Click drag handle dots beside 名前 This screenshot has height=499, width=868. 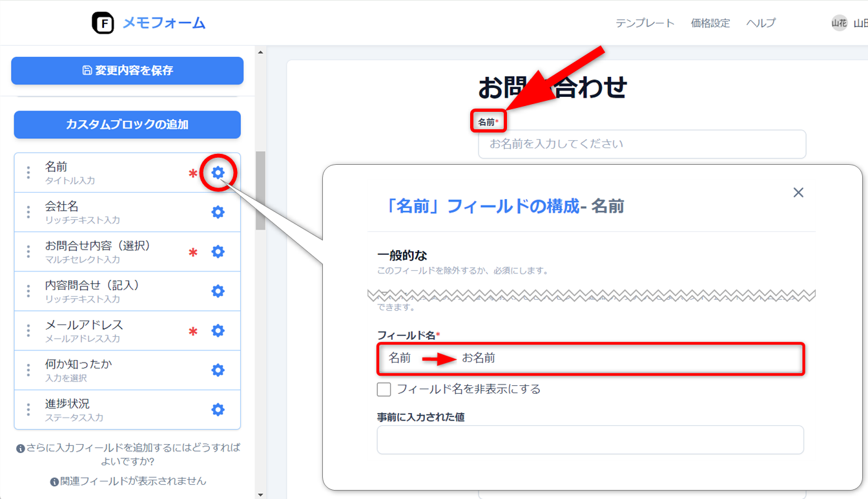[x=28, y=173]
